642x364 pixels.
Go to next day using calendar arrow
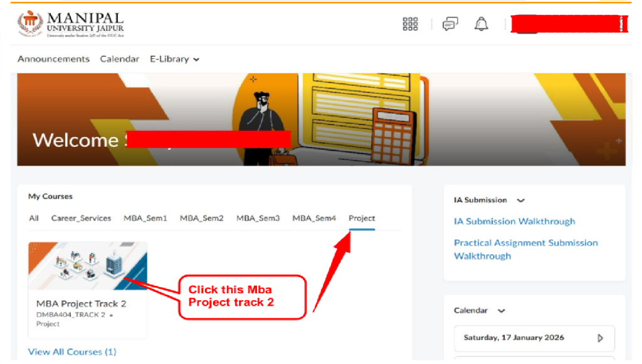tap(600, 338)
